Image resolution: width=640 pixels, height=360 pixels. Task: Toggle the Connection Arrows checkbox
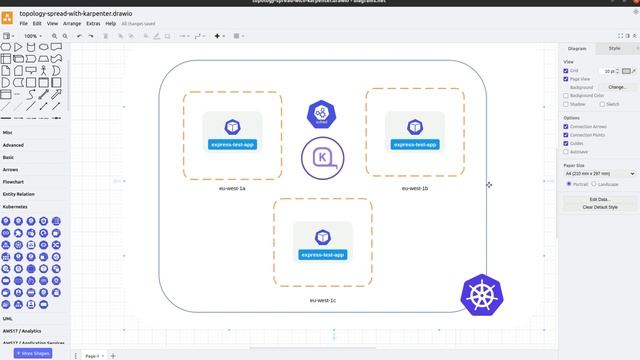[x=566, y=127]
